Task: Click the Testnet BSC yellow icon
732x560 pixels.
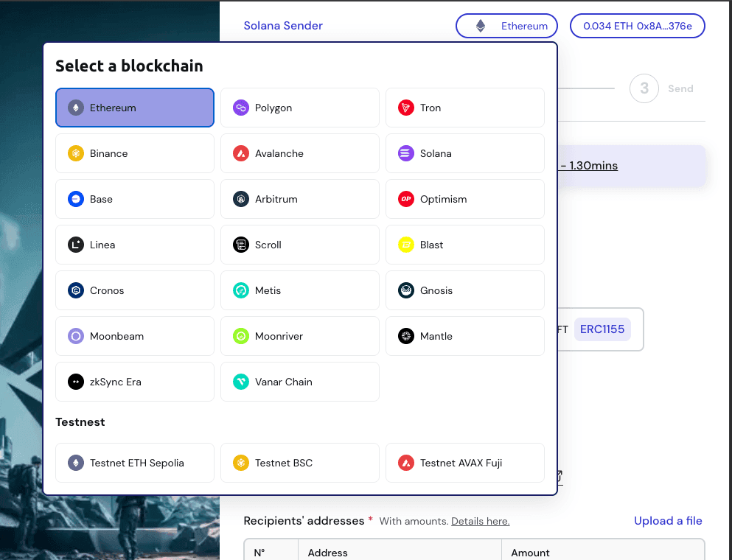Action: [241, 463]
